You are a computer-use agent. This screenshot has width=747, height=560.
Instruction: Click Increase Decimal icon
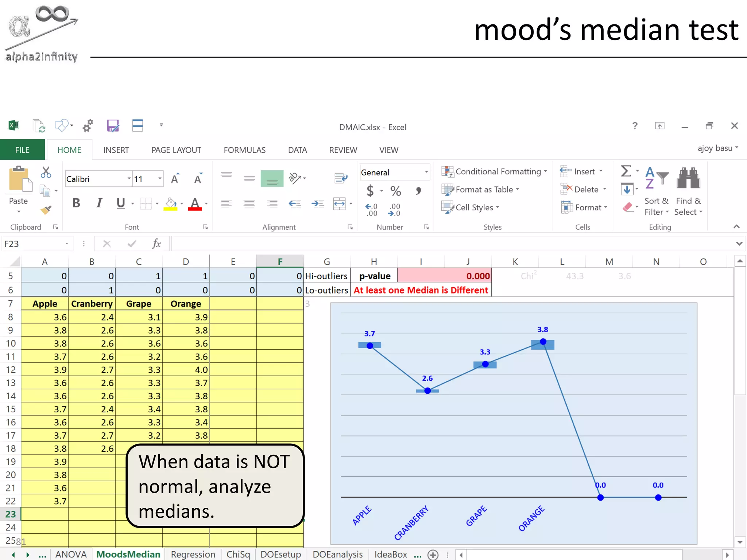coord(372,210)
